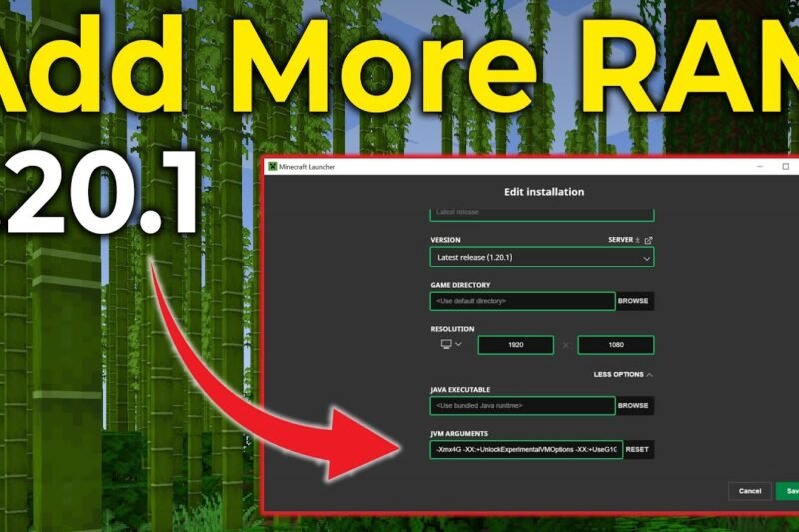Click the JAVA EXECUTABLE label

(460, 390)
